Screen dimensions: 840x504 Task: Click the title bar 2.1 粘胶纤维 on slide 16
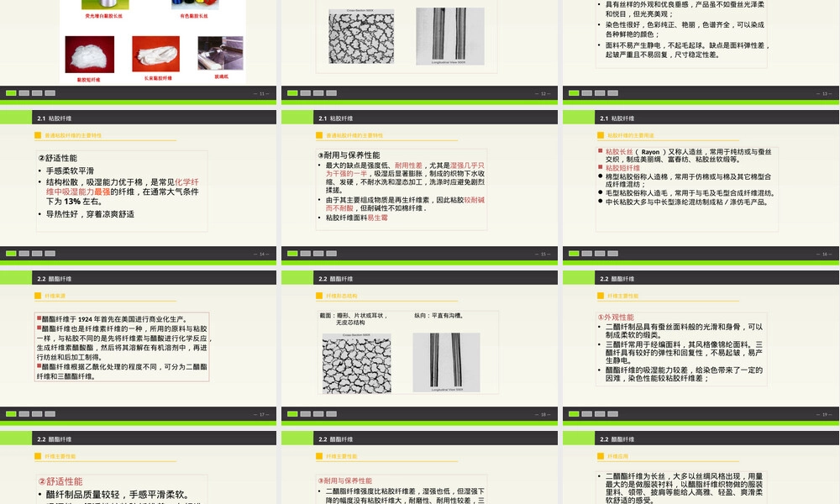pos(717,118)
